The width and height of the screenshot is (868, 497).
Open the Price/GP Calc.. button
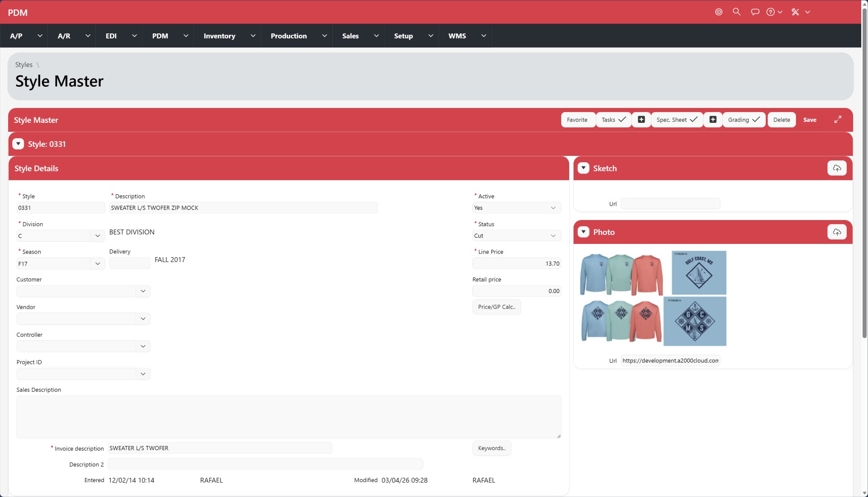pyautogui.click(x=496, y=307)
